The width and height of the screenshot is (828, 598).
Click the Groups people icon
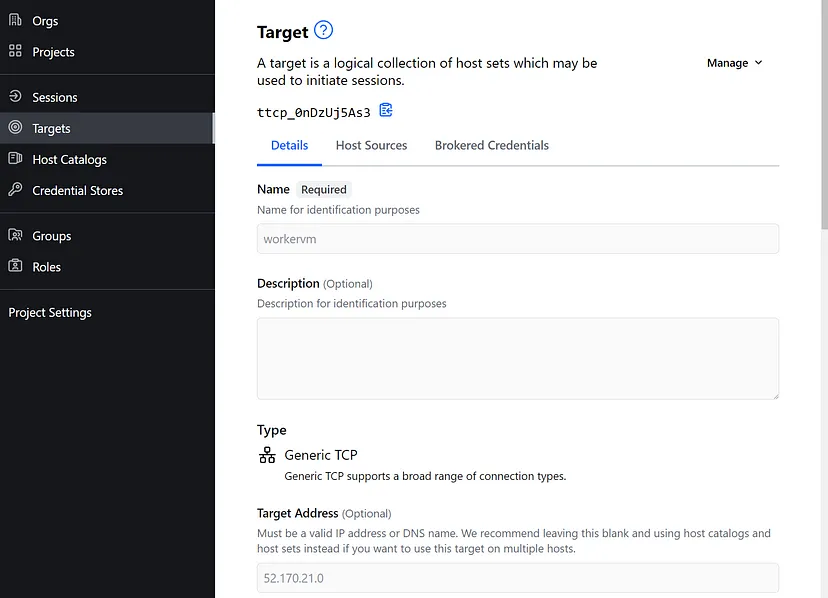15,236
